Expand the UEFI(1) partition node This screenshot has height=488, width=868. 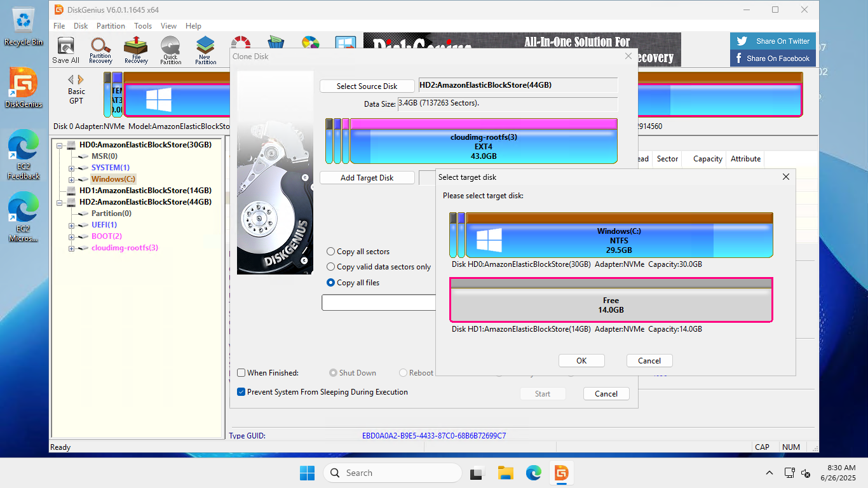pyautogui.click(x=71, y=225)
